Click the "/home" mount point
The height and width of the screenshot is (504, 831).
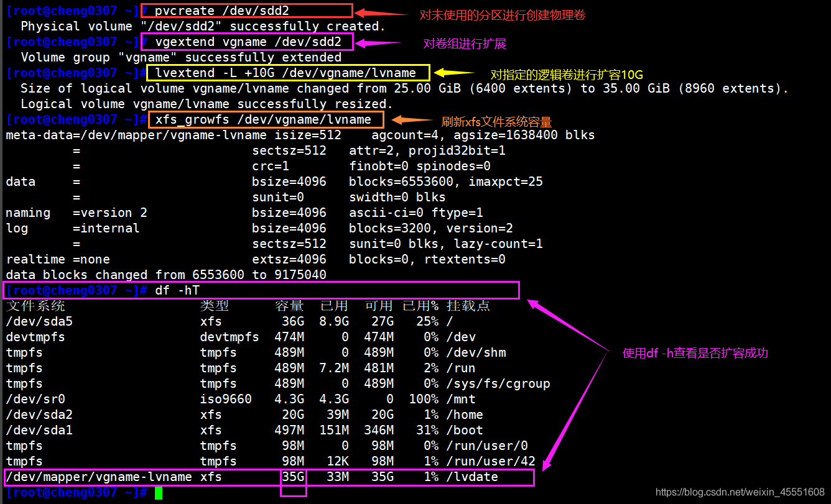pos(465,415)
